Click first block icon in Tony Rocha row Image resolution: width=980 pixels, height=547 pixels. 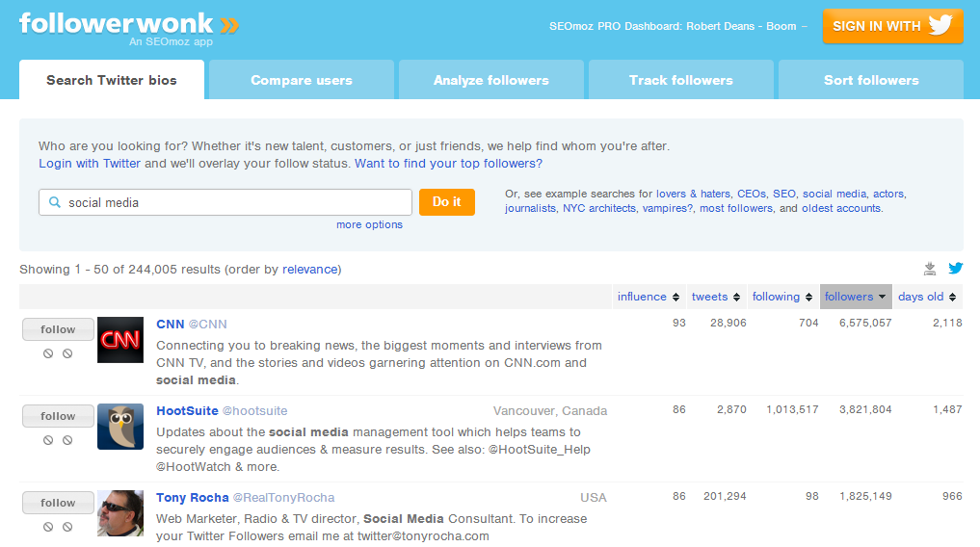point(48,527)
